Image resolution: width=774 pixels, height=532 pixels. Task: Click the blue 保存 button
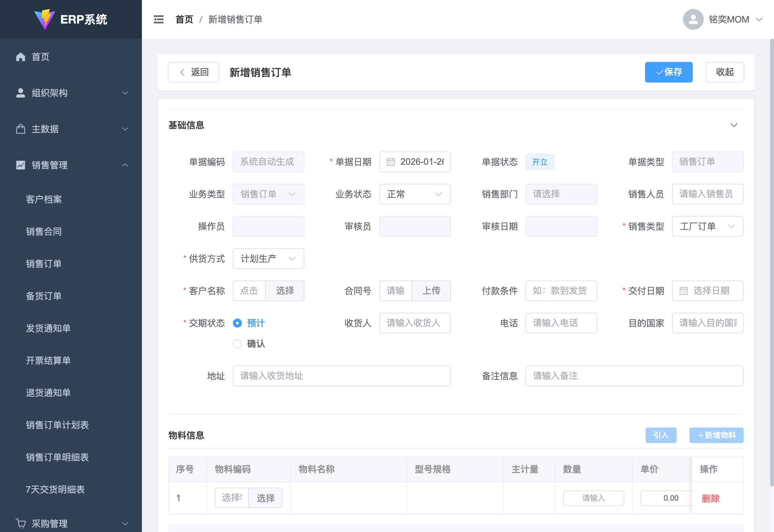click(x=668, y=72)
